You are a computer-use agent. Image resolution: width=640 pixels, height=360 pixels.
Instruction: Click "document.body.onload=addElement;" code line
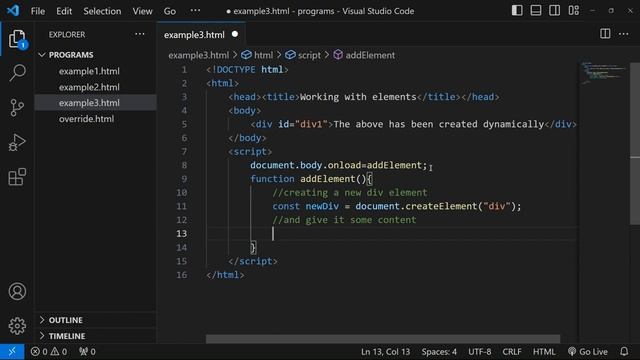point(338,165)
